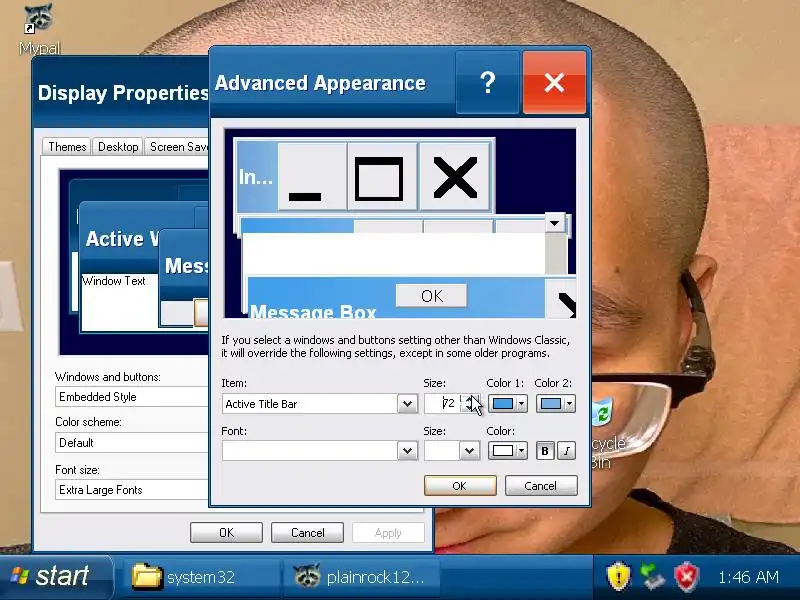Viewport: 800px width, 600px height.
Task: Open the Color scheme combo showing Default
Action: (132, 443)
